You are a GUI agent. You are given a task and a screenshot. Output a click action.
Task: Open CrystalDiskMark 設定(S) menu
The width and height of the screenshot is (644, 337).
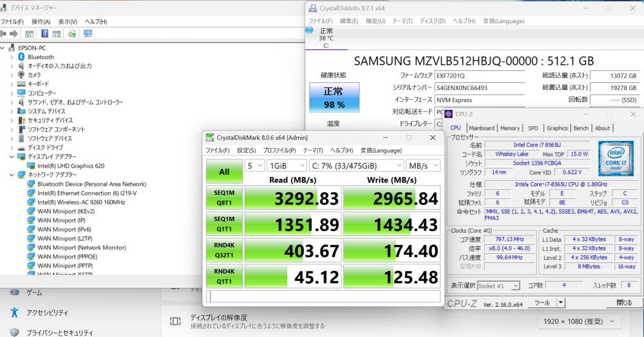247,150
